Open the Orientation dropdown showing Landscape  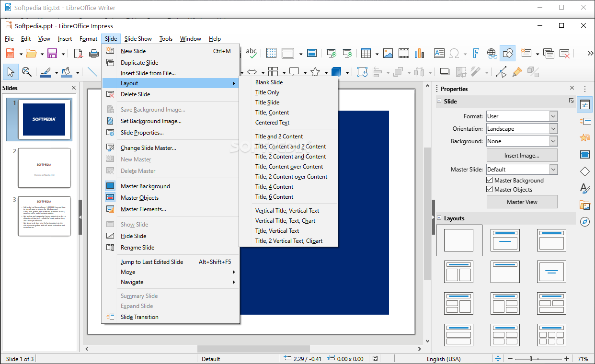point(522,129)
